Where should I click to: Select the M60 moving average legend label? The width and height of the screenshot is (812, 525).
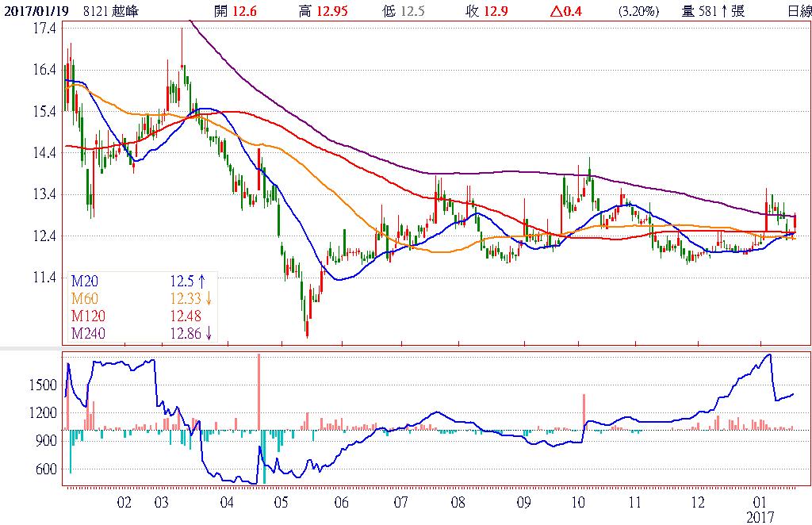click(x=85, y=297)
